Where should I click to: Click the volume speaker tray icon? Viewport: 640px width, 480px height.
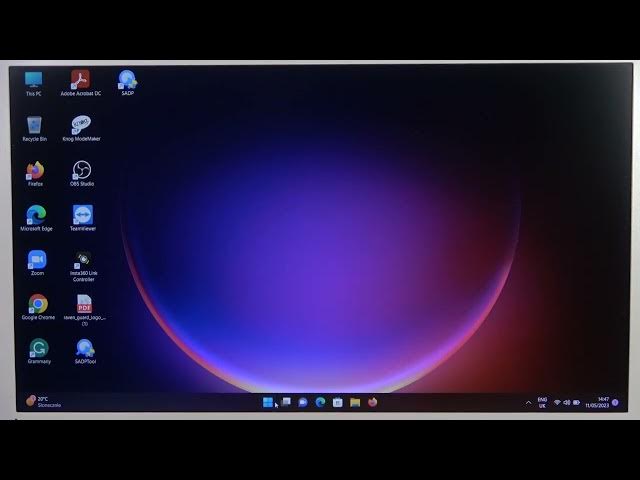(x=567, y=402)
